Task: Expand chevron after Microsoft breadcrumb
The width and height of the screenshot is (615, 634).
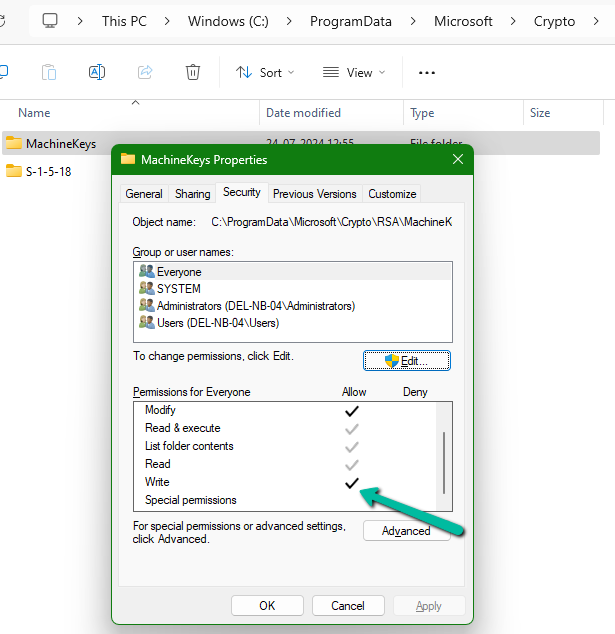Action: point(513,21)
